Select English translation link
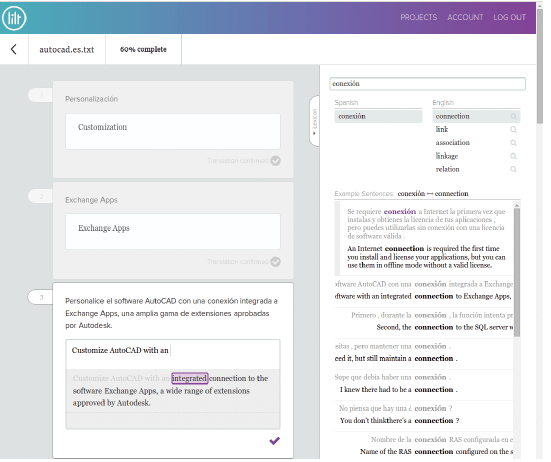 tap(442, 129)
